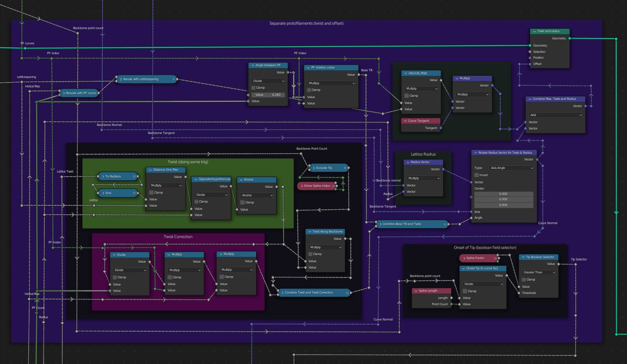Collapse the Curve Tangent node
627x364 pixels.
pyautogui.click(x=405, y=121)
